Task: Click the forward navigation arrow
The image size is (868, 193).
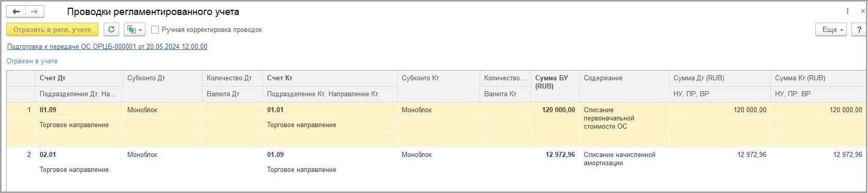Action: [35, 11]
